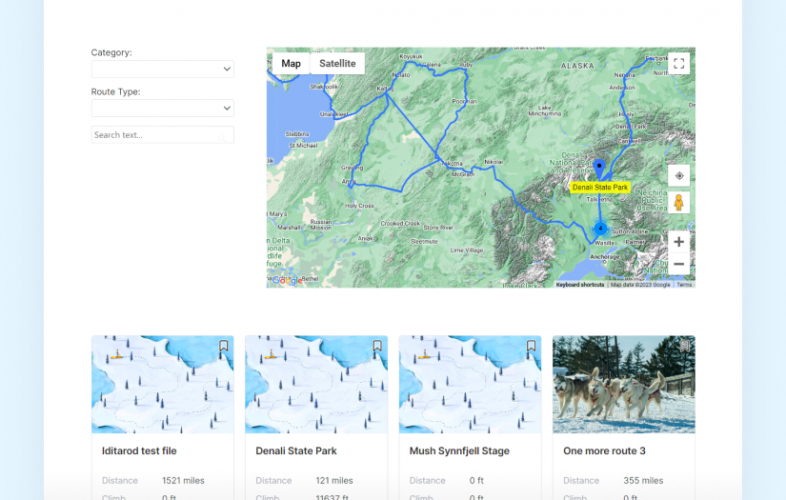Click the 1521 miles distance value

pos(183,480)
